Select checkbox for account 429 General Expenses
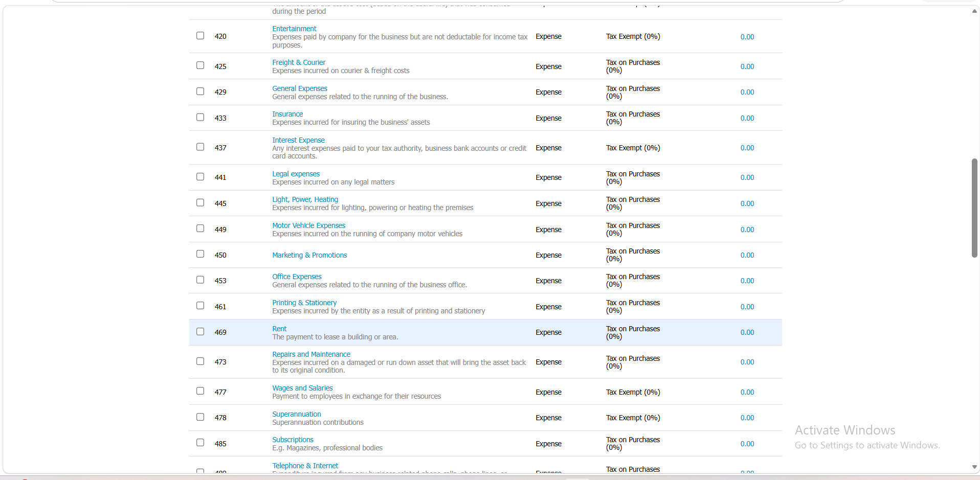This screenshot has width=980, height=480. coord(200,92)
